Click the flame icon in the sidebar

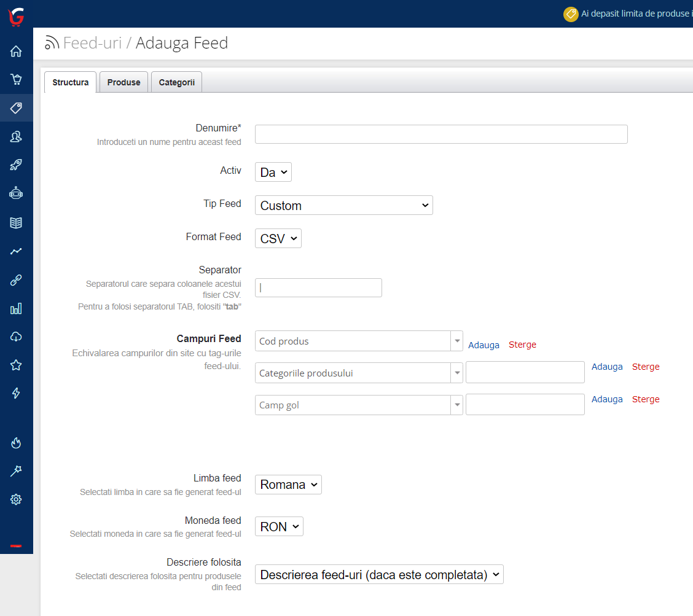(x=16, y=443)
